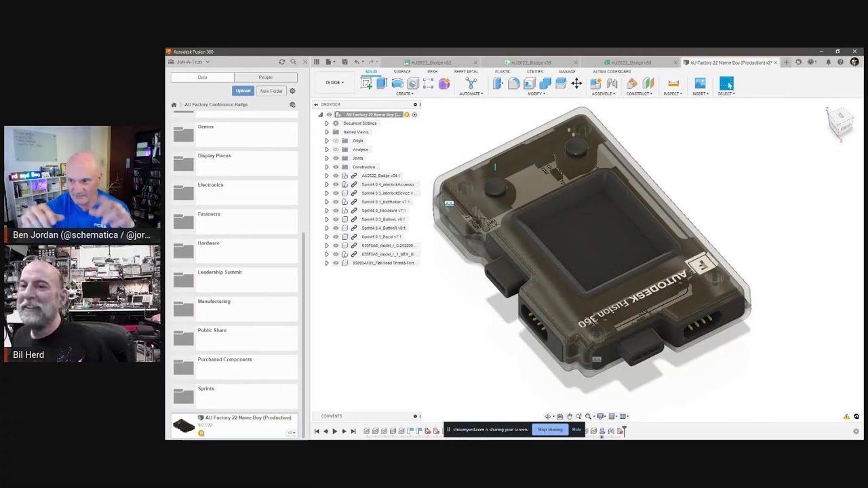Activate the root component radio button
Viewport: 868px width, 488px height.
(415, 115)
